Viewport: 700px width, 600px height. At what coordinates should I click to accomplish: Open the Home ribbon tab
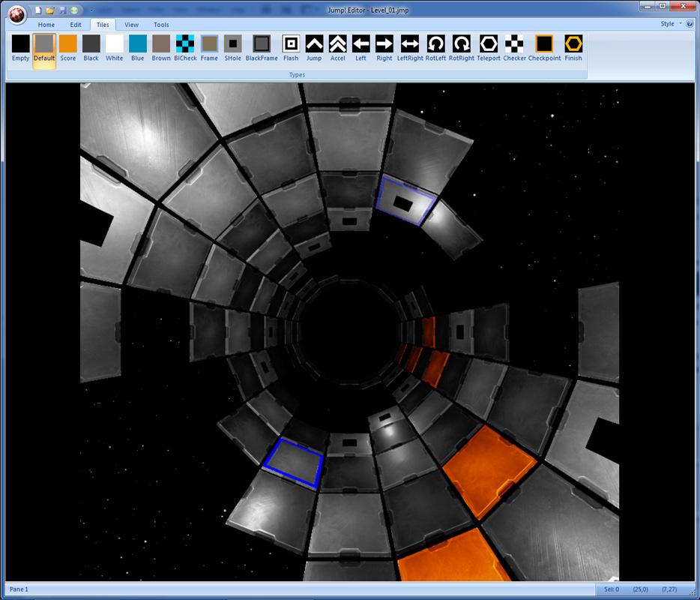[46, 25]
